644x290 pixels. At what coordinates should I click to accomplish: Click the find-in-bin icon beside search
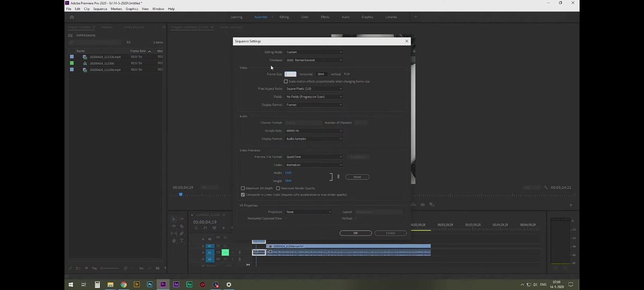pos(128,42)
